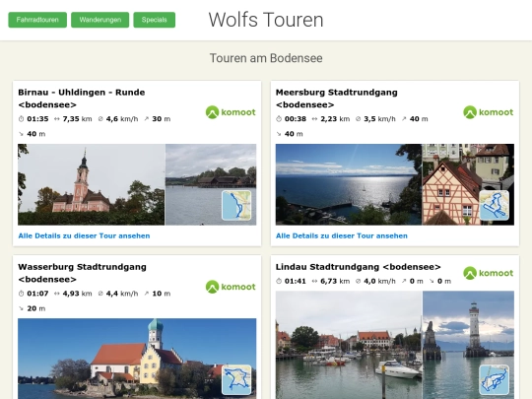Image resolution: width=532 pixels, height=399 pixels.
Task: View Meersburg half-timbered house photo
Action: 468,184
